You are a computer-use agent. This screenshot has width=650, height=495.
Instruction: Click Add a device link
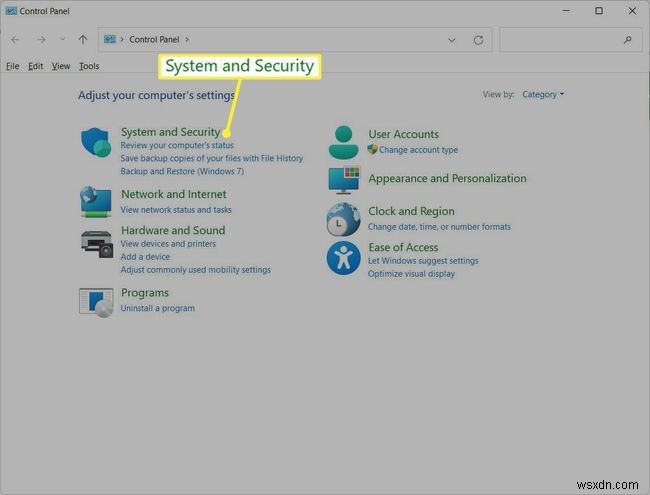(x=145, y=257)
